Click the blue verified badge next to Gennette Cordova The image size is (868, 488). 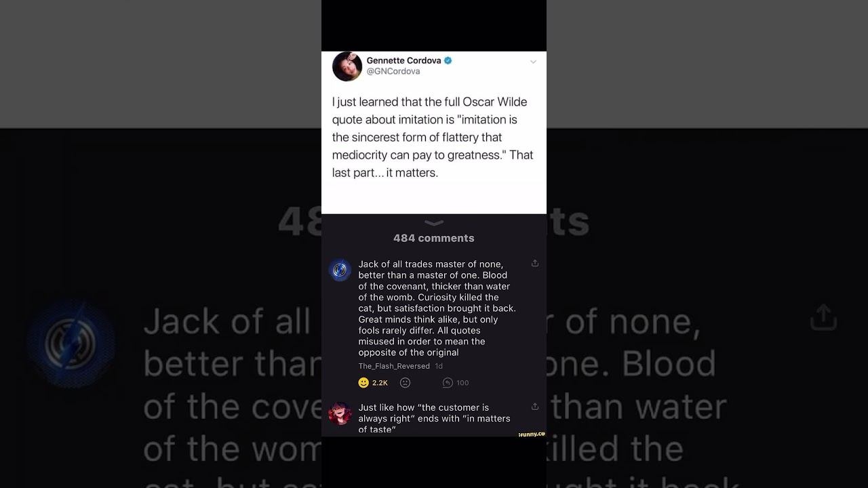[448, 60]
